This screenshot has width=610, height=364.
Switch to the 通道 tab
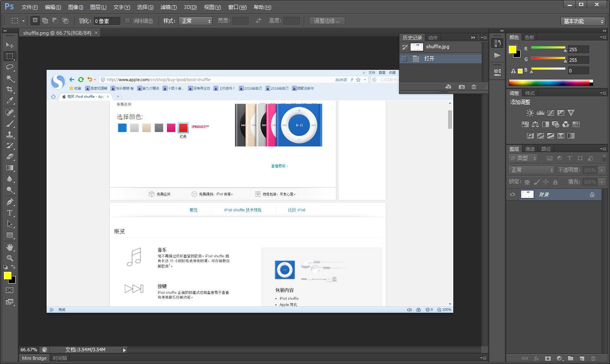click(530, 149)
